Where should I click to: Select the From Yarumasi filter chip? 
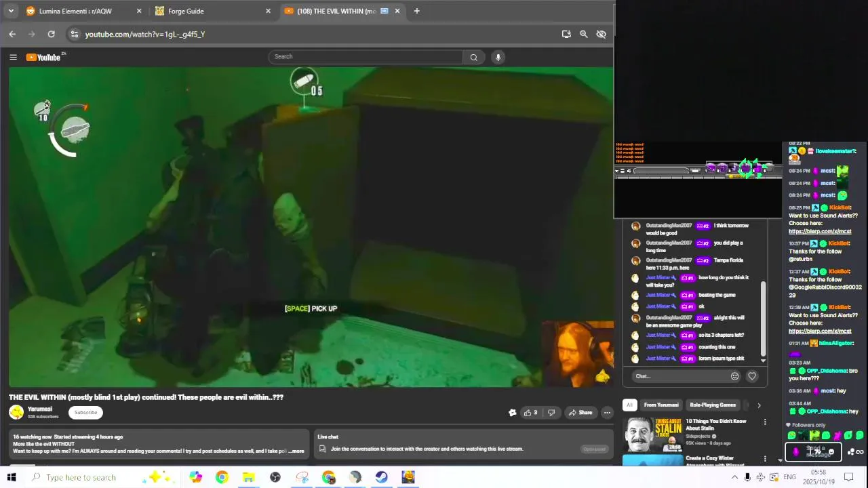[661, 405]
